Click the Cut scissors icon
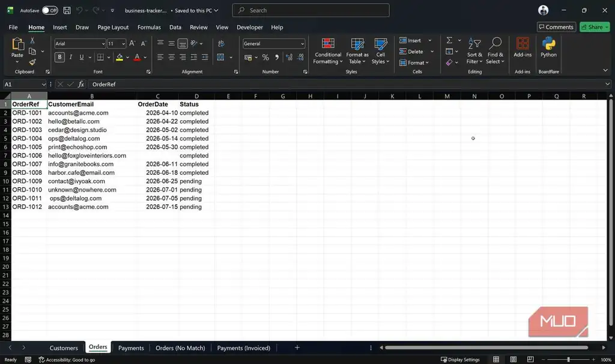This screenshot has height=364, width=615. (x=32, y=40)
